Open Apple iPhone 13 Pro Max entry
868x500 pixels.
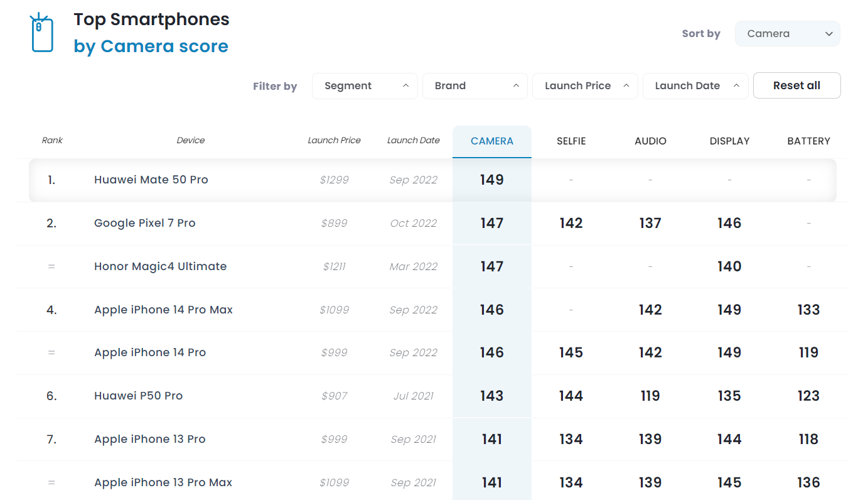click(x=163, y=482)
